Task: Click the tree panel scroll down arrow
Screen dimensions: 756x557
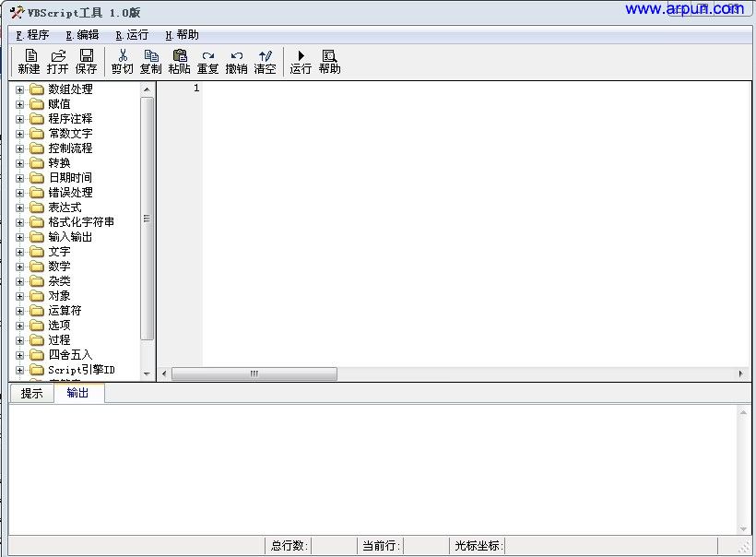Action: [x=148, y=373]
